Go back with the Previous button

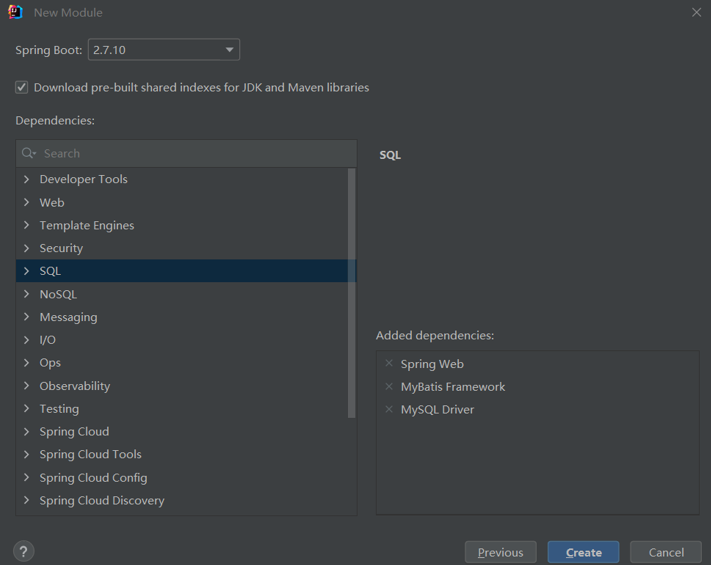[500, 552]
